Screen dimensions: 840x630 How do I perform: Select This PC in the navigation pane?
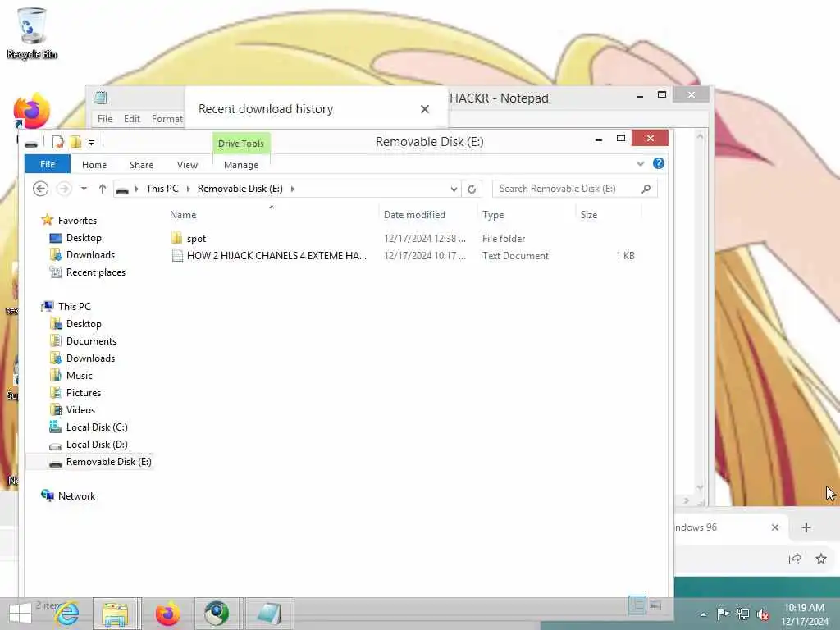tap(75, 307)
